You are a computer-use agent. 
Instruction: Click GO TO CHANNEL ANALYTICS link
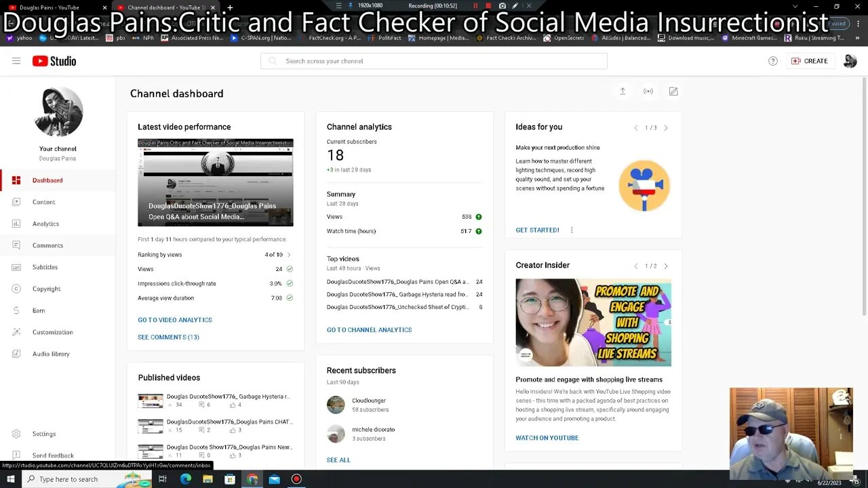pos(369,330)
